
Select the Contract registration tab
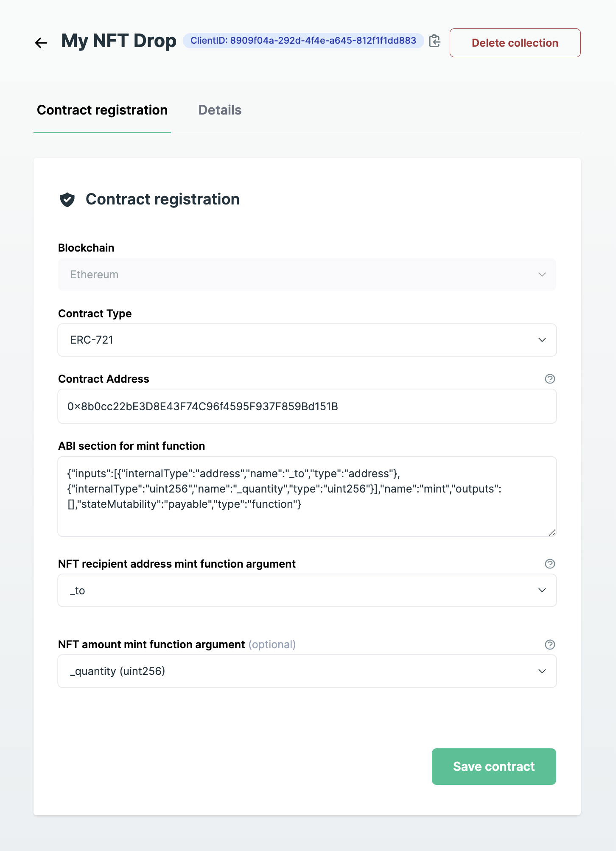[x=102, y=110]
